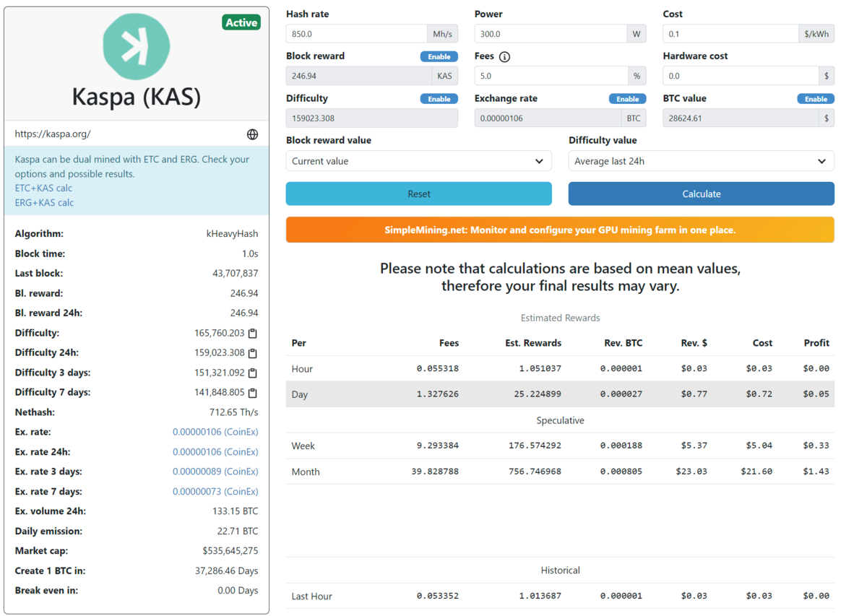Click the Rev. BTC column header

[x=624, y=343]
